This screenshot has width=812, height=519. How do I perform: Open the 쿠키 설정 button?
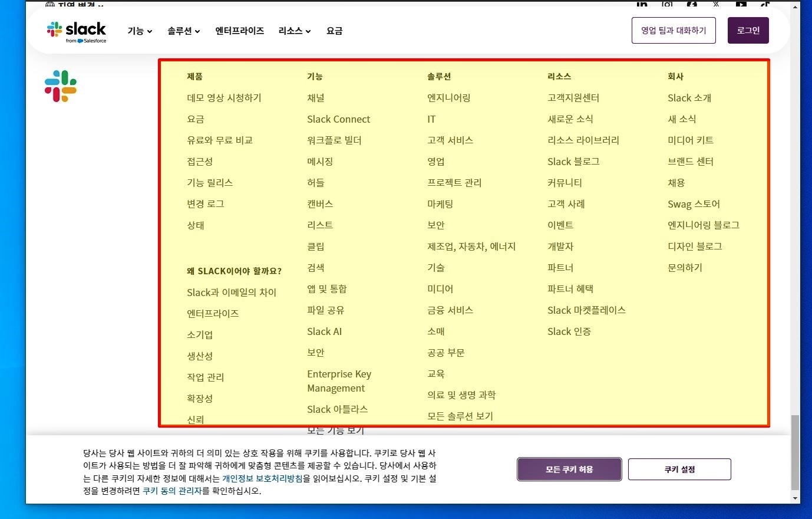tap(679, 469)
